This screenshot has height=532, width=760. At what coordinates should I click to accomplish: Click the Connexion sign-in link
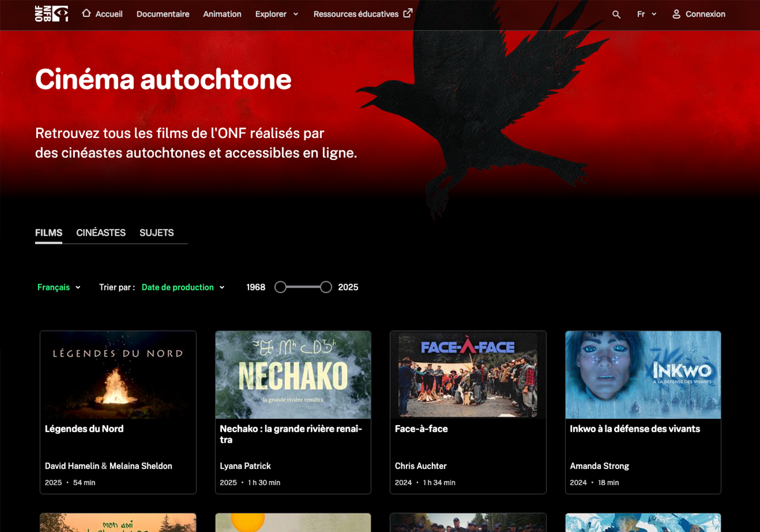705,14
